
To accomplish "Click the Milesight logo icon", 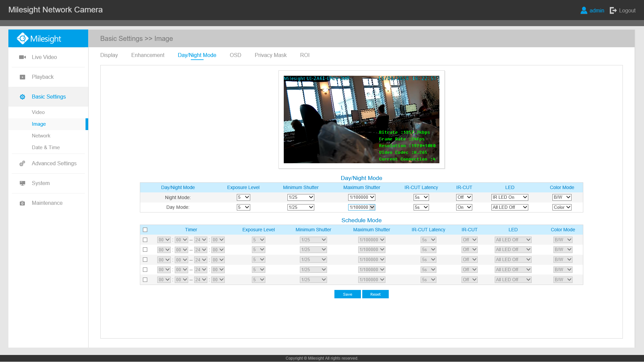I will coord(22,39).
